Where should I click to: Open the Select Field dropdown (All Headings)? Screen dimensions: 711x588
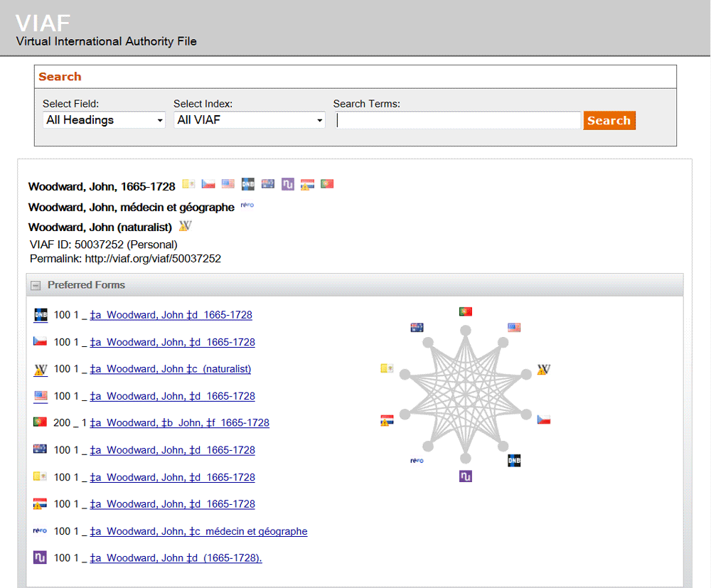pos(105,120)
